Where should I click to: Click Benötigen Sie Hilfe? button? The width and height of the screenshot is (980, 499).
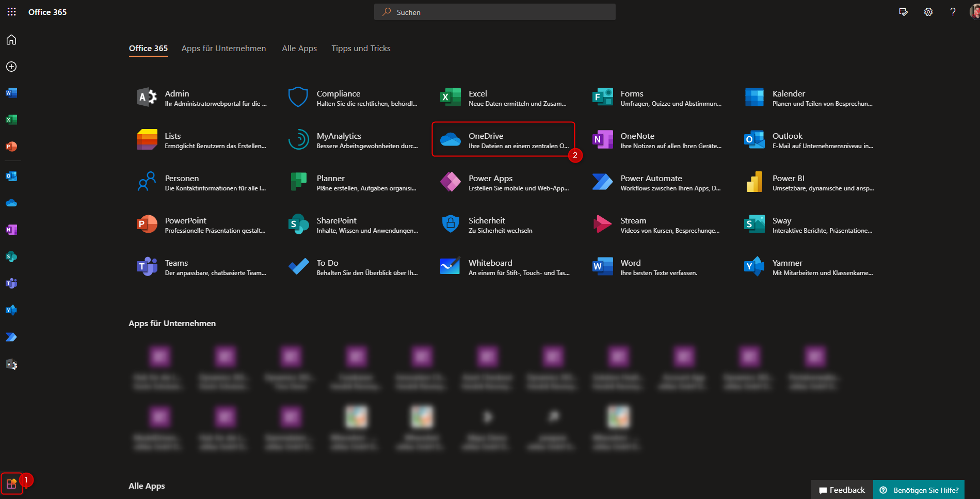tap(919, 490)
